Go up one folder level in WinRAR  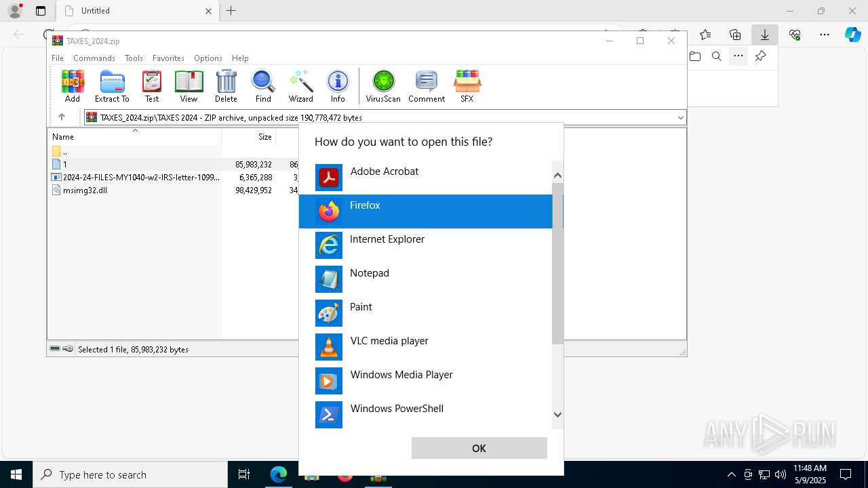point(62,117)
